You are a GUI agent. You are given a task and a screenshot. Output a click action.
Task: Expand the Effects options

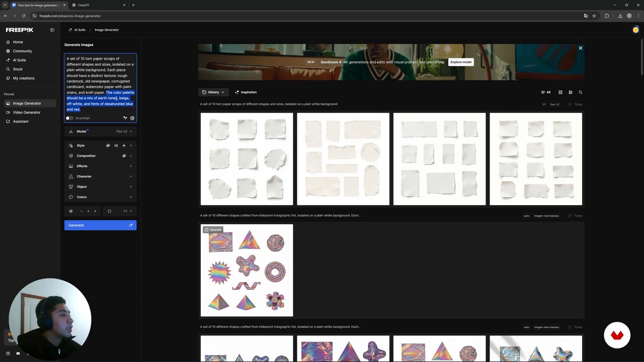[x=100, y=166]
